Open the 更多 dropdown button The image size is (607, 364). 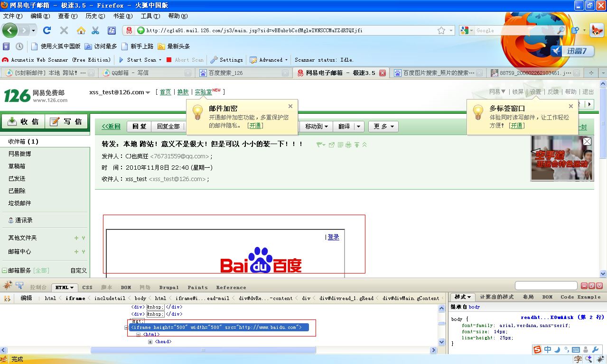383,127
